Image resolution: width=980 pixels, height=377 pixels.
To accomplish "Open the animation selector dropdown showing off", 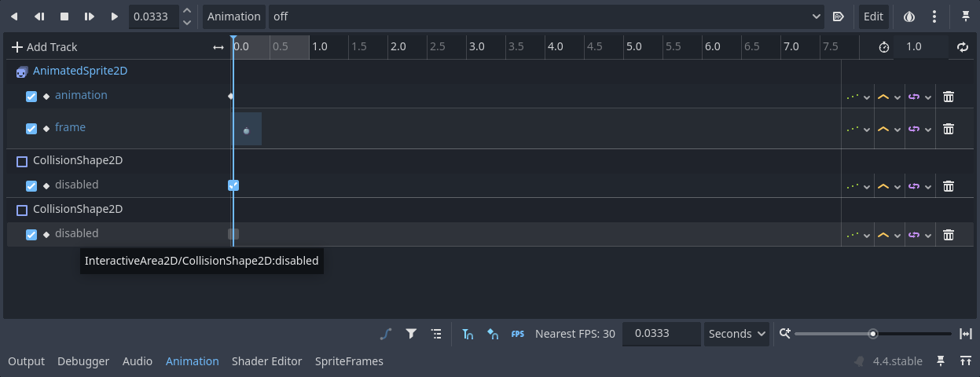I will point(545,16).
